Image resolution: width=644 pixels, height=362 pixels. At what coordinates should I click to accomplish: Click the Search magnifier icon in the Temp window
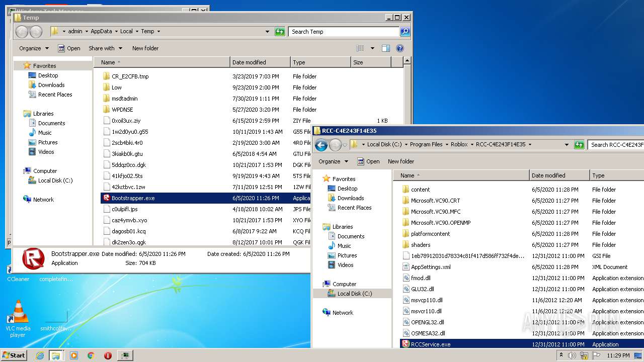pos(405,32)
